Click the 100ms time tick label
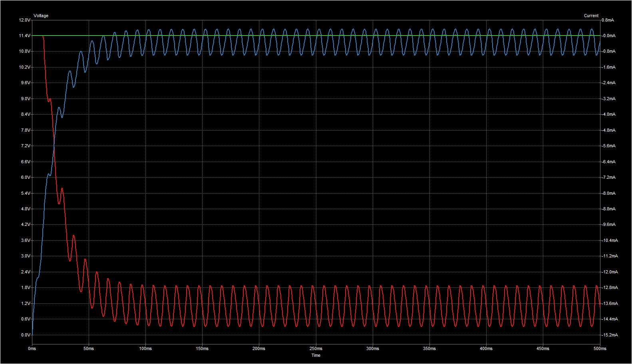This screenshot has width=632, height=364. [x=145, y=348]
